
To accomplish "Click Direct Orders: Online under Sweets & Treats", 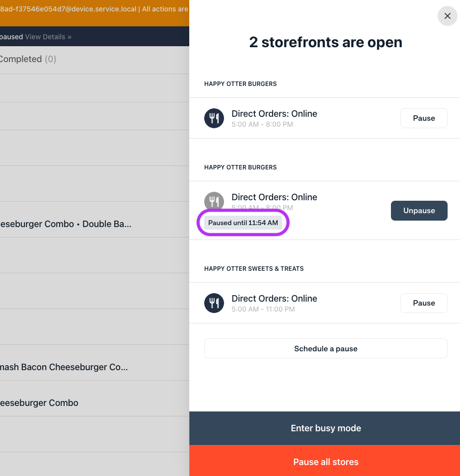I will click(x=274, y=299).
